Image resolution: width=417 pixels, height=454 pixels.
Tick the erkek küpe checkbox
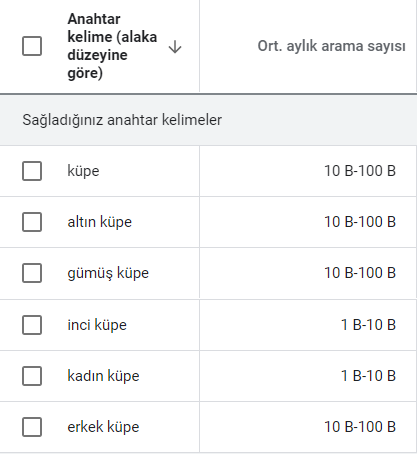32,427
